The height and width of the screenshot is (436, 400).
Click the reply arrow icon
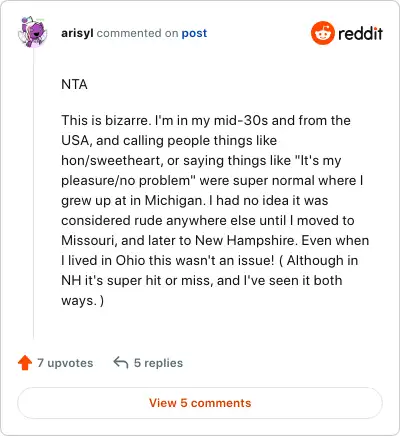(x=121, y=362)
